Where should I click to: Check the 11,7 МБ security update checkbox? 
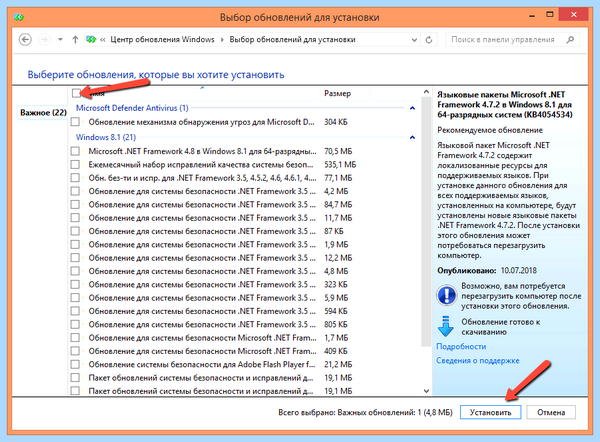[x=75, y=218]
